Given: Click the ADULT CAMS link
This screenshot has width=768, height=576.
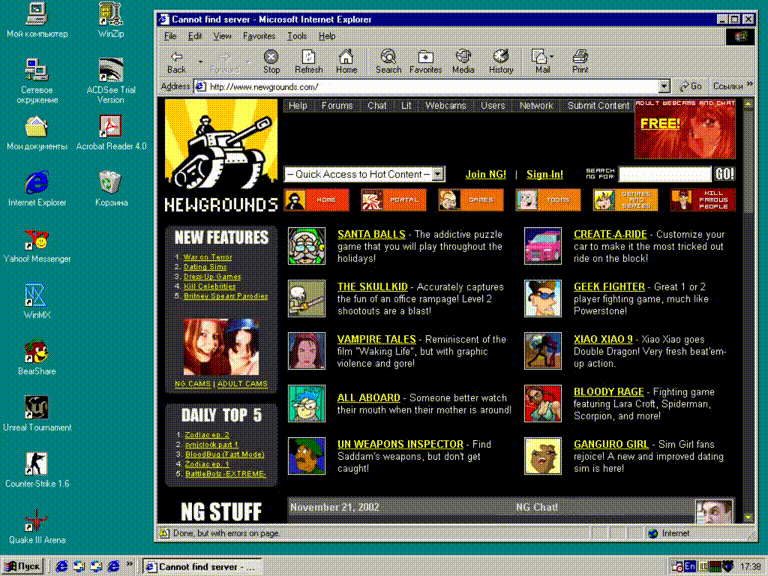Looking at the screenshot, I should 242,384.
